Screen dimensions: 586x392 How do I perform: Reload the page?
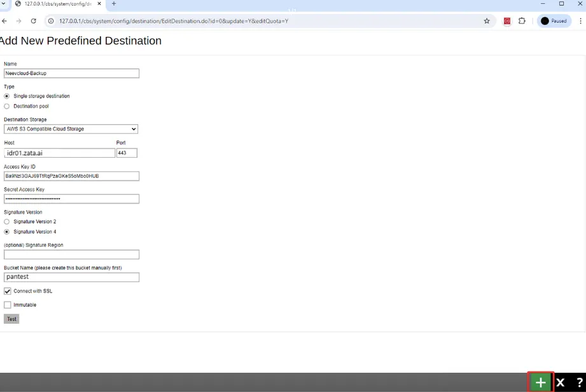pyautogui.click(x=33, y=21)
